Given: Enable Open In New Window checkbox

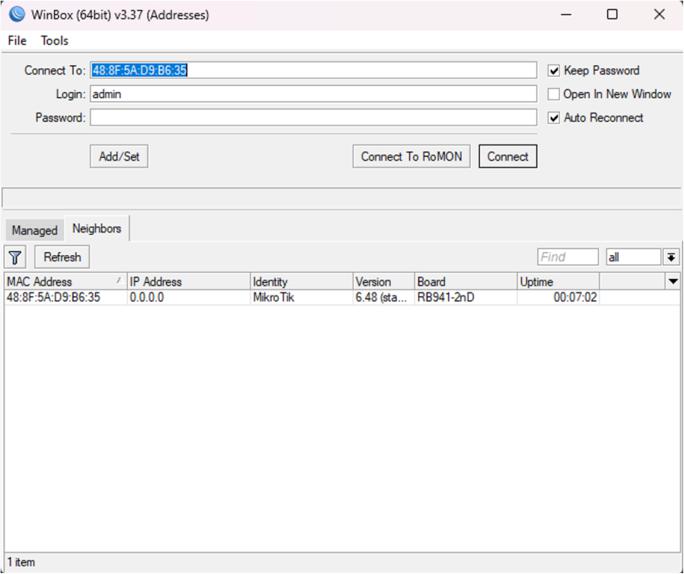Looking at the screenshot, I should (554, 94).
